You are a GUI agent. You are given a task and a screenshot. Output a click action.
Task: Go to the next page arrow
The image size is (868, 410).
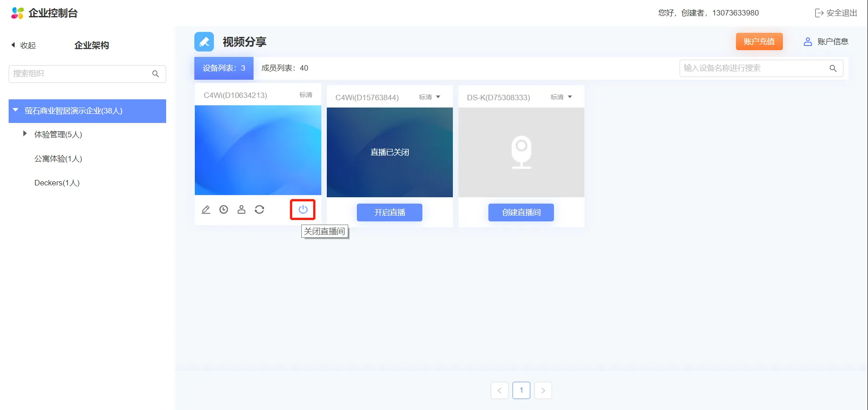pos(543,390)
